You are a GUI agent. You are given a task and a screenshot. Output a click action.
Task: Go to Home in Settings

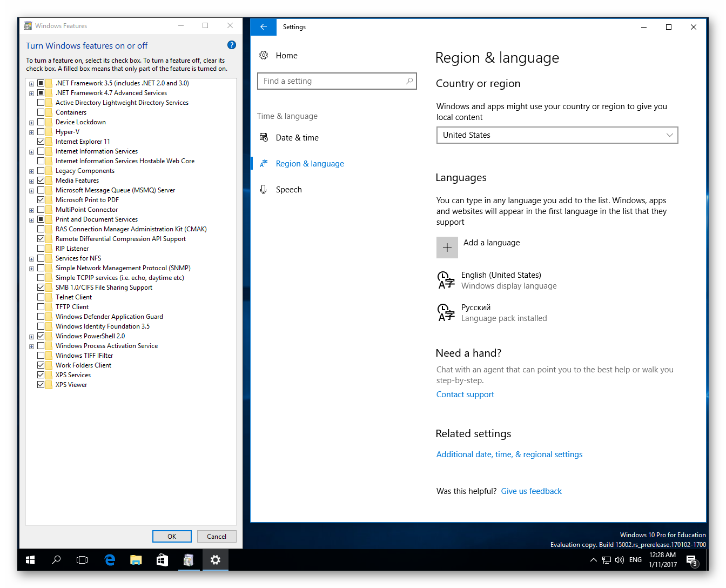tap(286, 55)
